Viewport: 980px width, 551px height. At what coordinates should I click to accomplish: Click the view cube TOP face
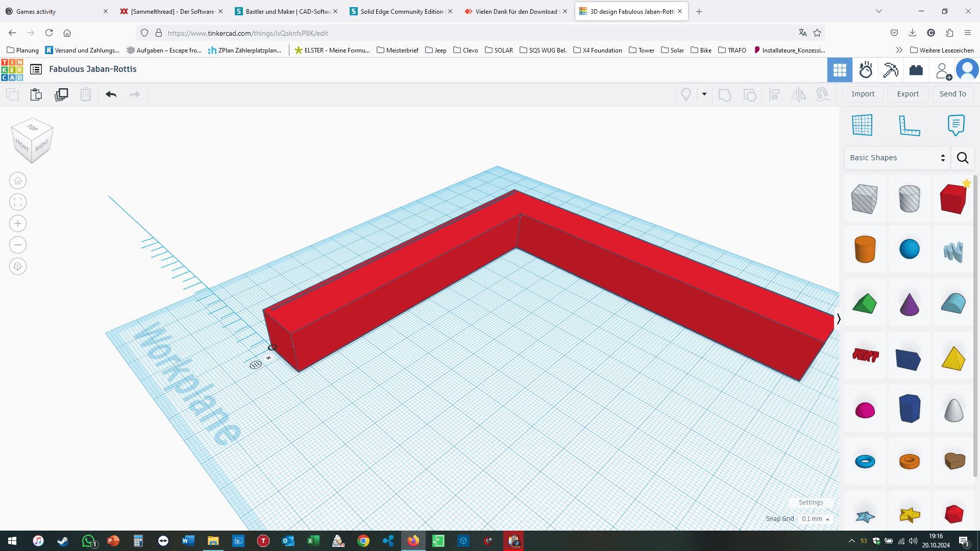(32, 128)
